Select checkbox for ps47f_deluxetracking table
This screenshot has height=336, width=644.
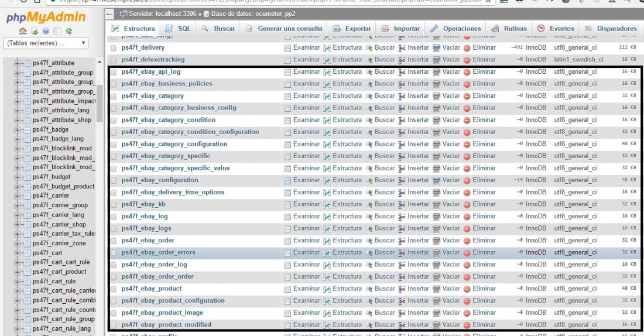point(114,60)
